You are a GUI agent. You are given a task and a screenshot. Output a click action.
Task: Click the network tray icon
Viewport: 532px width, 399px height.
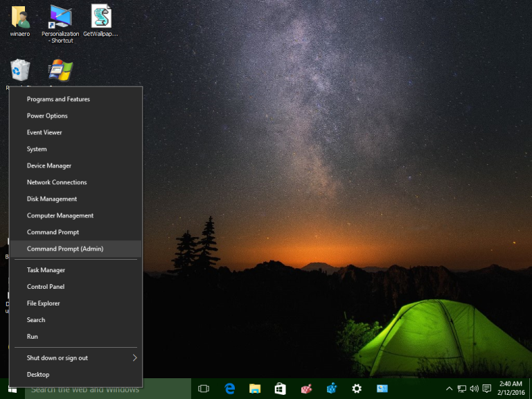click(461, 389)
